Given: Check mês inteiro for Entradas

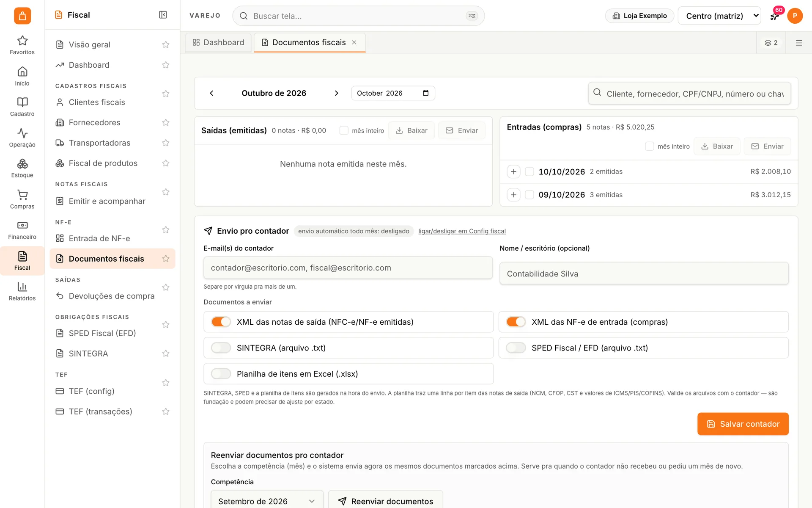Looking at the screenshot, I should pyautogui.click(x=649, y=146).
